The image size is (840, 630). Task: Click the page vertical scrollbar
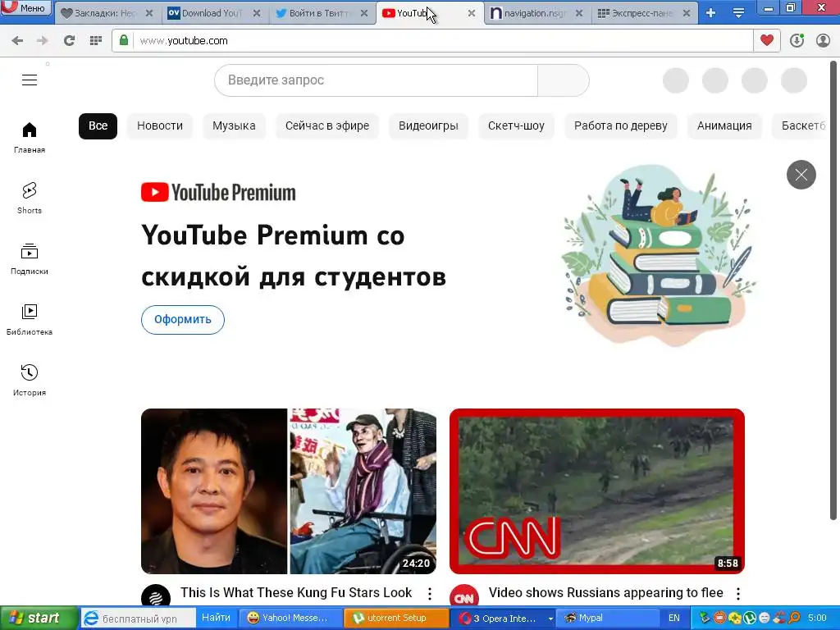(x=833, y=290)
